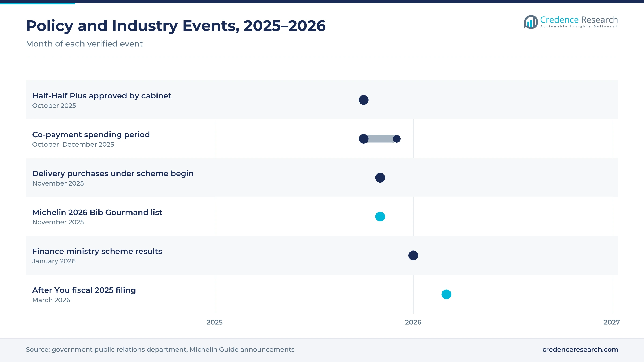
Task: Click the 'March 2026' date text
Action: point(51,300)
